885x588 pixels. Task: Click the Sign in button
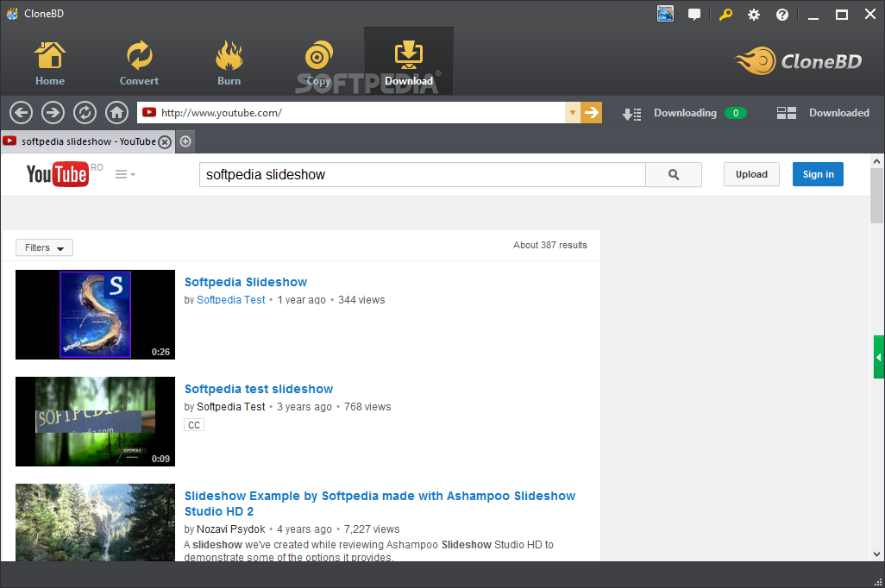pos(818,174)
